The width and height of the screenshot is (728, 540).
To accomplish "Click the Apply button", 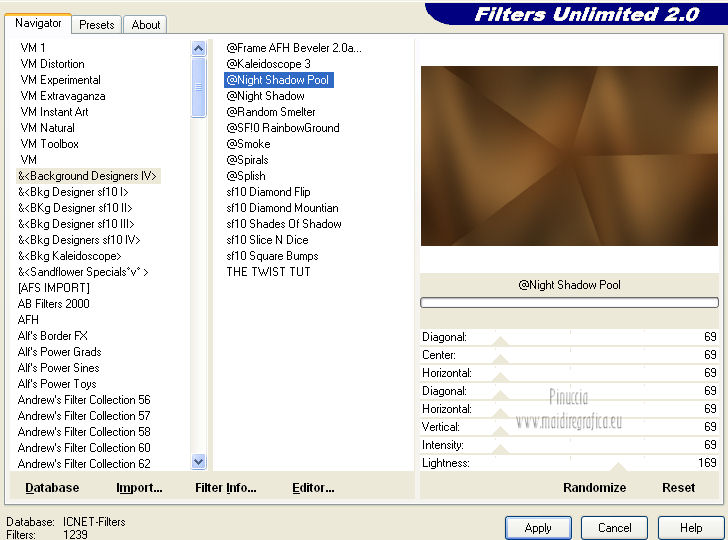I will click(x=538, y=528).
